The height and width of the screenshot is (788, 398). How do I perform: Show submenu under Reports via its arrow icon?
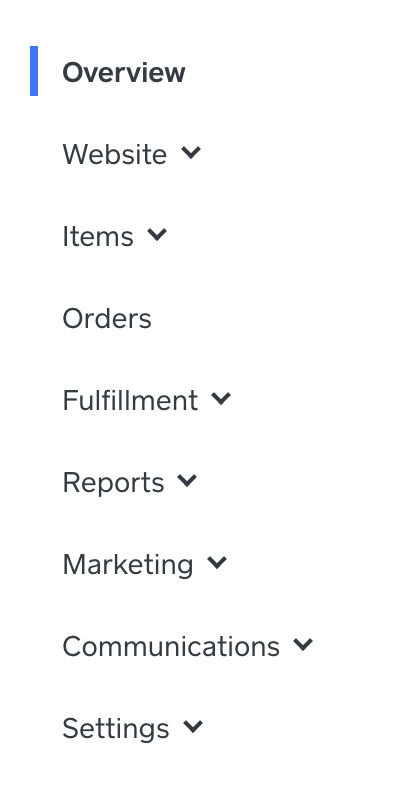click(187, 480)
